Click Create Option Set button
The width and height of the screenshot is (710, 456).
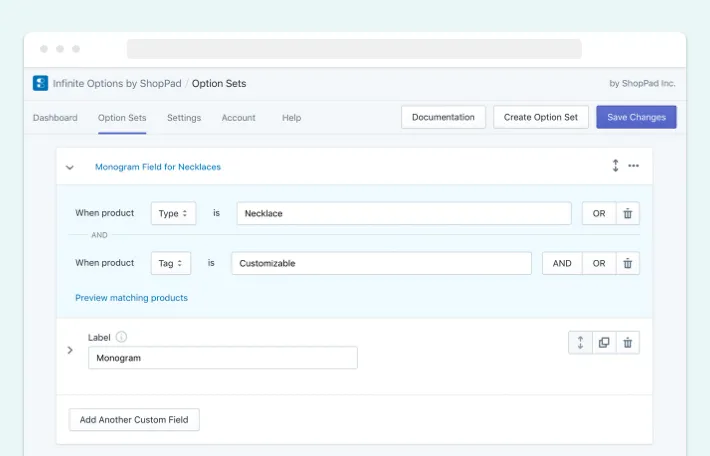point(541,117)
